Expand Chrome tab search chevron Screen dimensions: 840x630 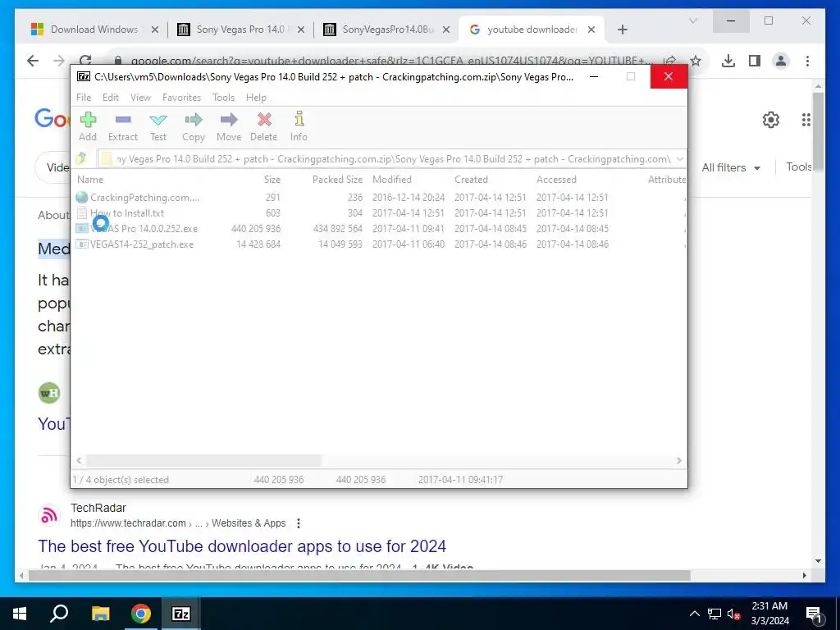point(693,21)
